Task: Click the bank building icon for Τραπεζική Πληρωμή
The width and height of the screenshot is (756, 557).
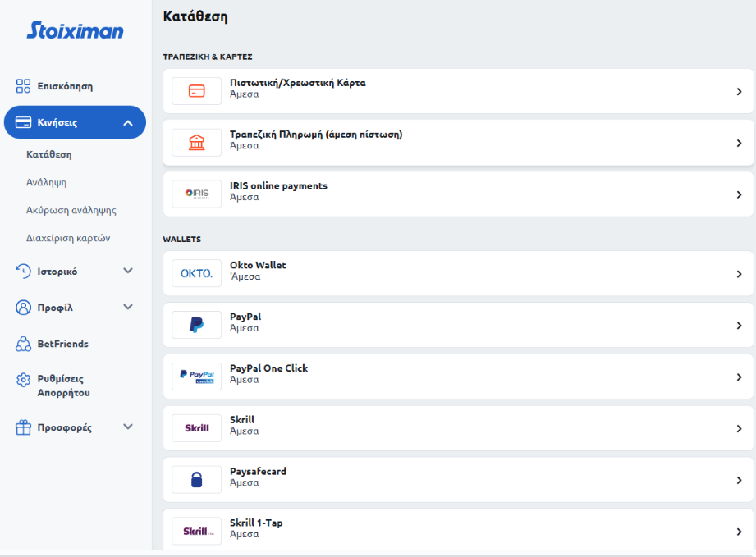Action: (196, 143)
